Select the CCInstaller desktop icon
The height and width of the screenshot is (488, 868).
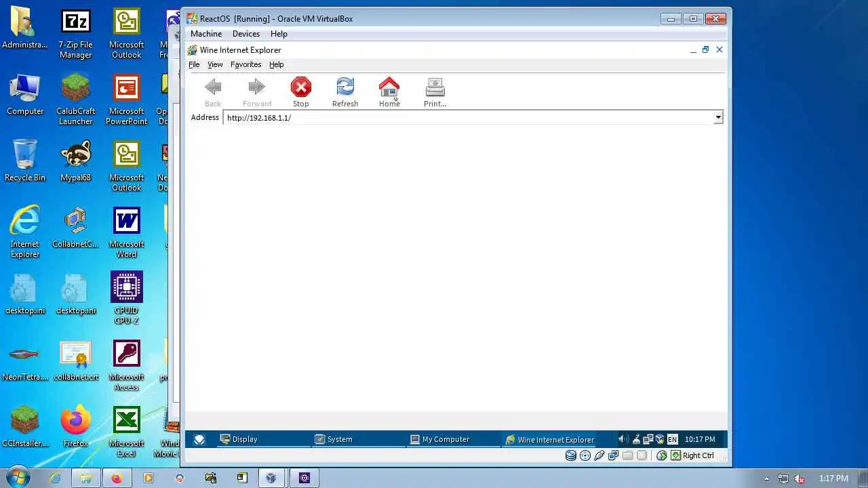[25, 427]
